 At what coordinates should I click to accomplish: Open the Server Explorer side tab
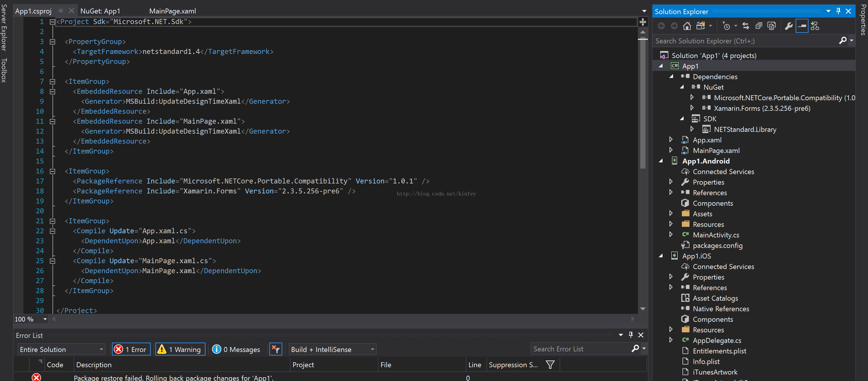4,28
